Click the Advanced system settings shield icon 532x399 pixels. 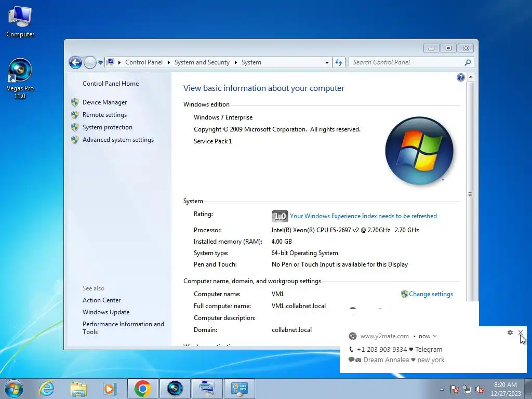(x=75, y=140)
